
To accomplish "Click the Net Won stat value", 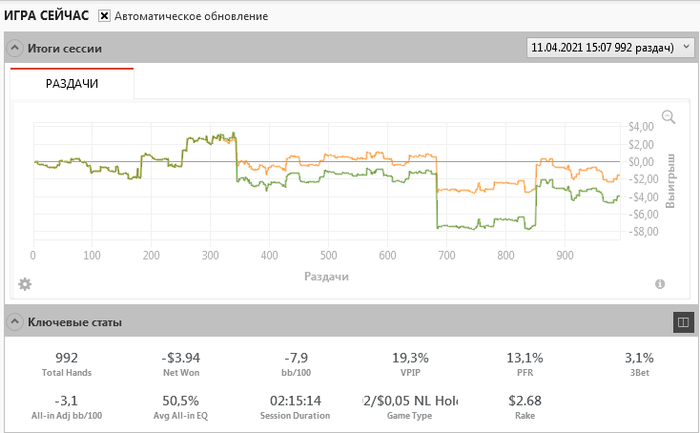I will [x=182, y=357].
